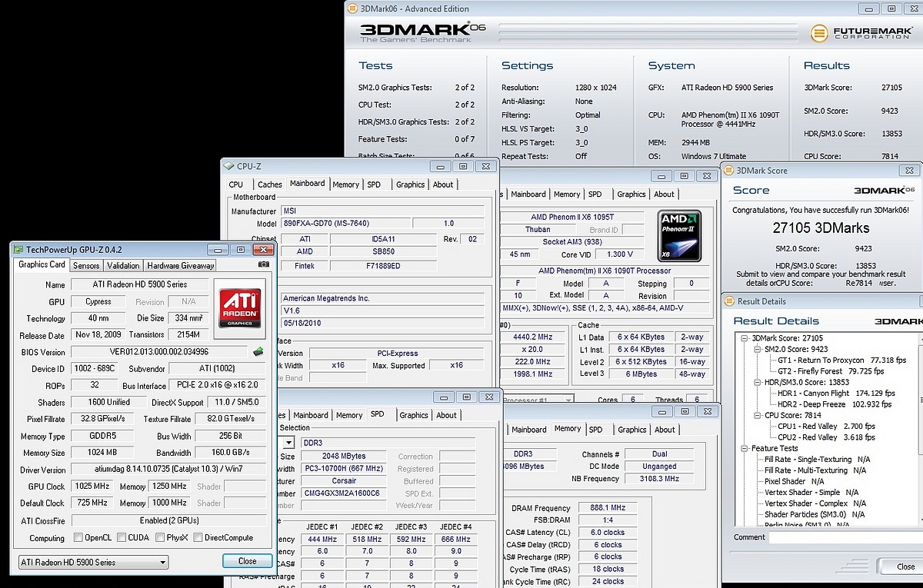The height and width of the screenshot is (588, 923).
Task: Open the ATI Radeon HD 5900 Series dropdown
Action: [92, 562]
